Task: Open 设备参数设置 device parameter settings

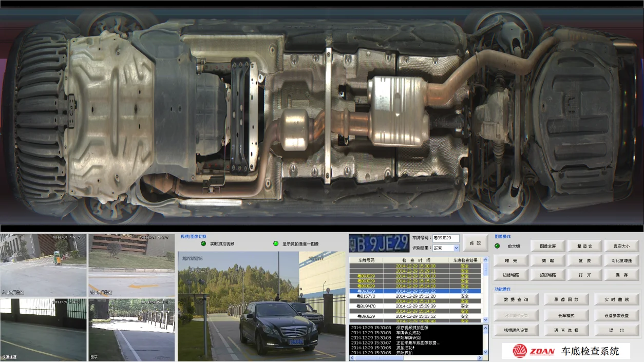Action: pyautogui.click(x=616, y=315)
